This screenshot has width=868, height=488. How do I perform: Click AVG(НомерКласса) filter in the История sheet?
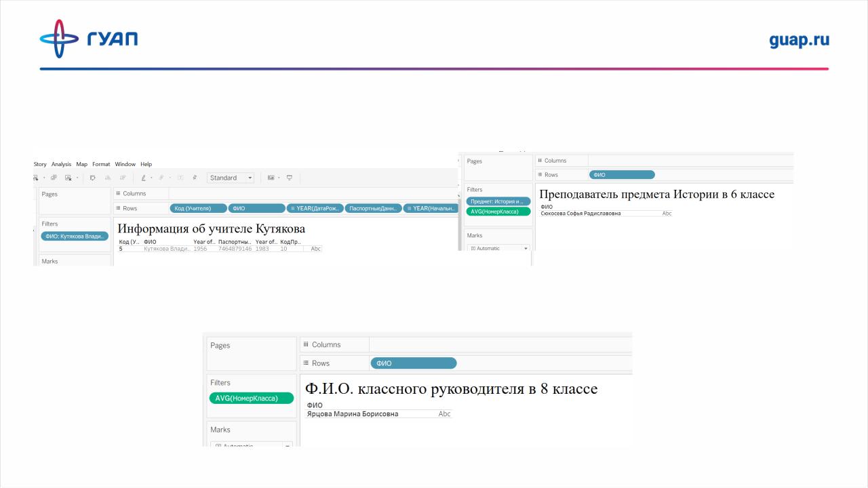(498, 211)
